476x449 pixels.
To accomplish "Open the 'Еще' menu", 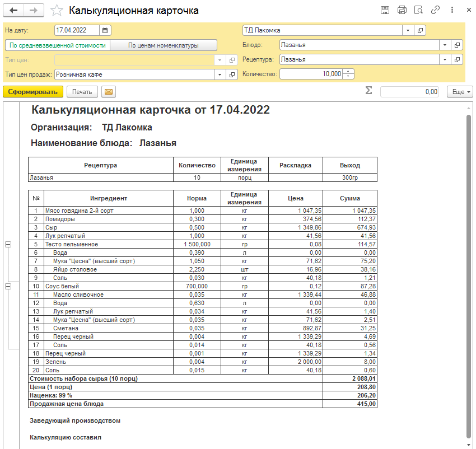I will (460, 92).
